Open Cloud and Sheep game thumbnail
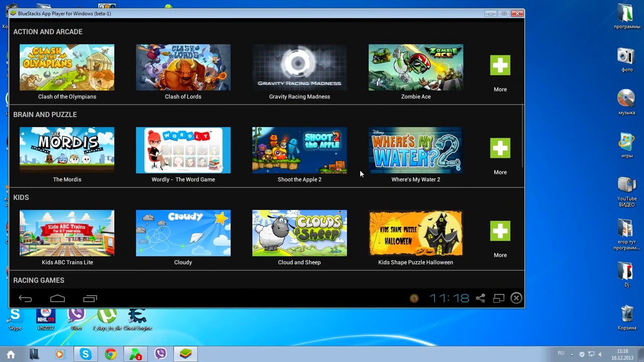The width and height of the screenshot is (644, 362). click(x=299, y=233)
